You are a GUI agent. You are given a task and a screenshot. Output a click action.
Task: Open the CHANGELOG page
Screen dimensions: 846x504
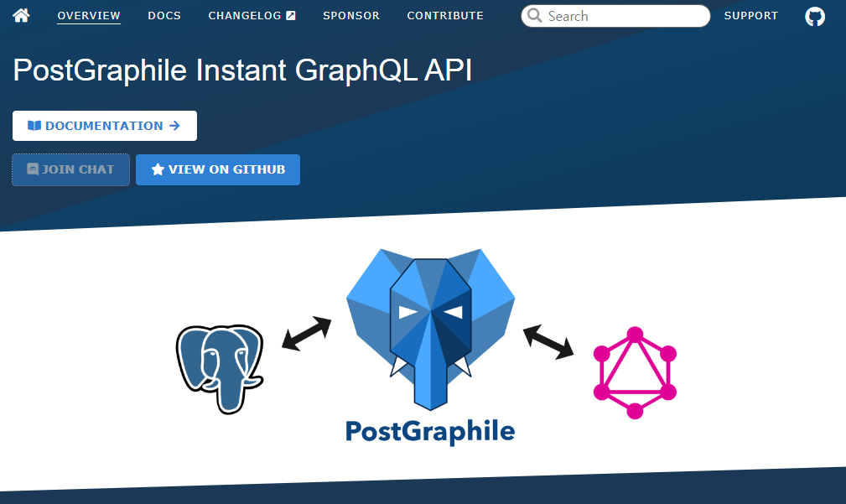(245, 15)
